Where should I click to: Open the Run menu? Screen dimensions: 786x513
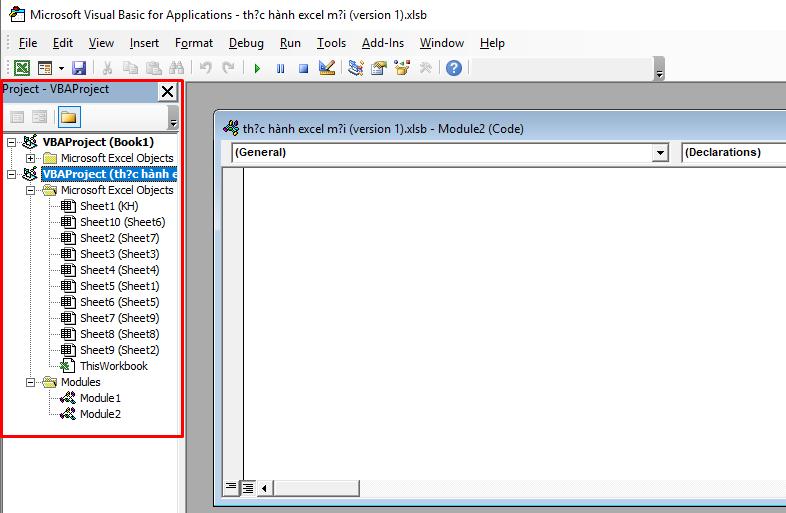pyautogui.click(x=290, y=43)
